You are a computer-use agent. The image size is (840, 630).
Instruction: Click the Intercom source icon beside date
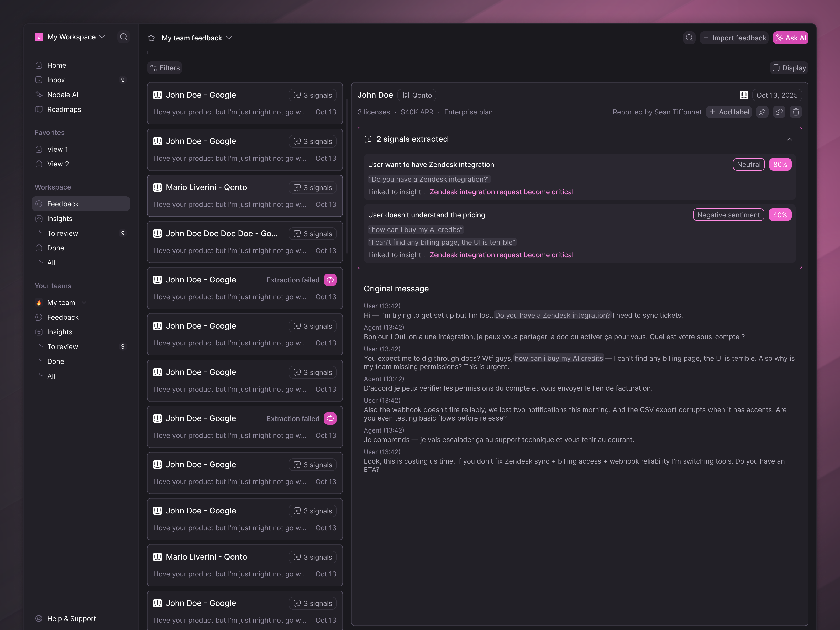(744, 95)
